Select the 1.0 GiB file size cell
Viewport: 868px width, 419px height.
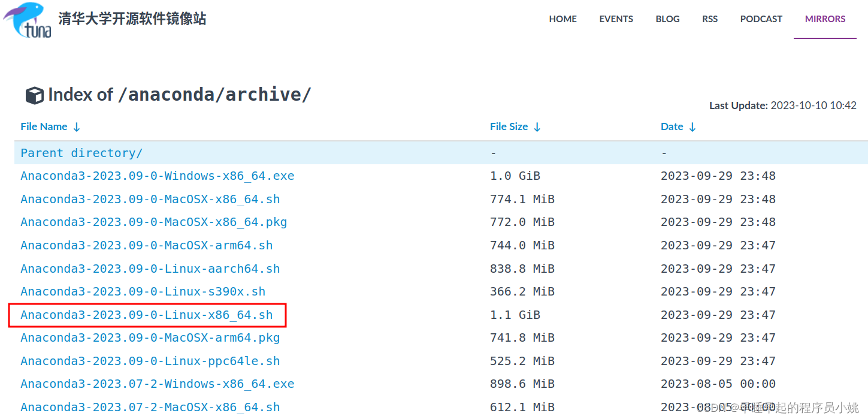[515, 176]
